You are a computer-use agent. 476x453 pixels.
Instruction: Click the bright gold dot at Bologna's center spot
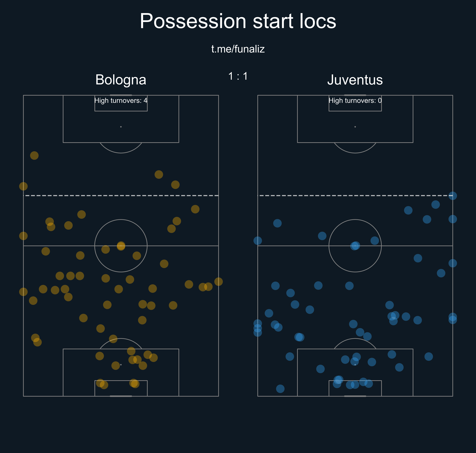tap(121, 246)
